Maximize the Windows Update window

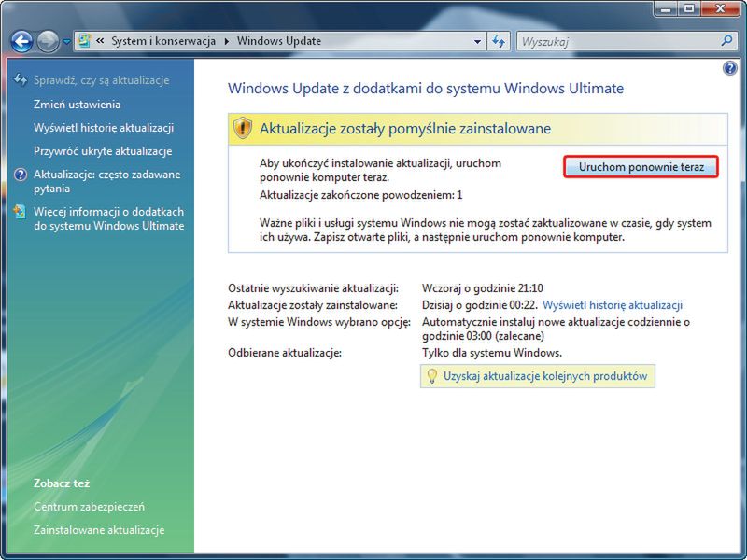pyautogui.click(x=690, y=9)
